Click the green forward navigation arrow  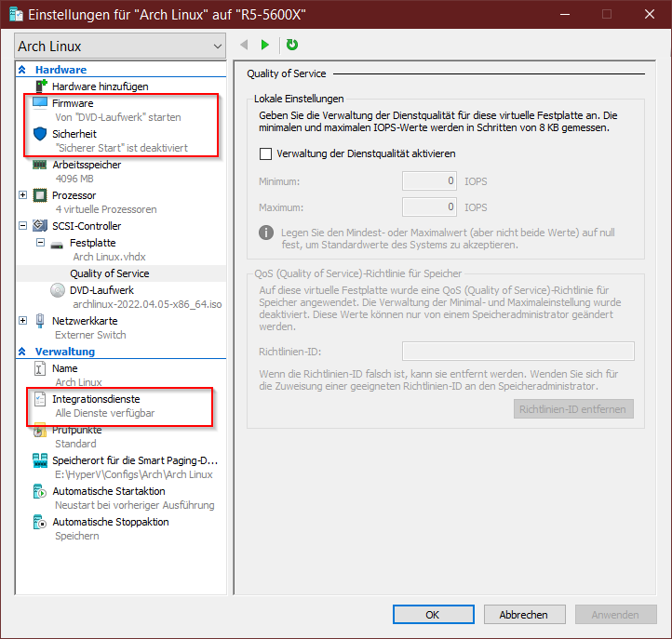pyautogui.click(x=265, y=45)
